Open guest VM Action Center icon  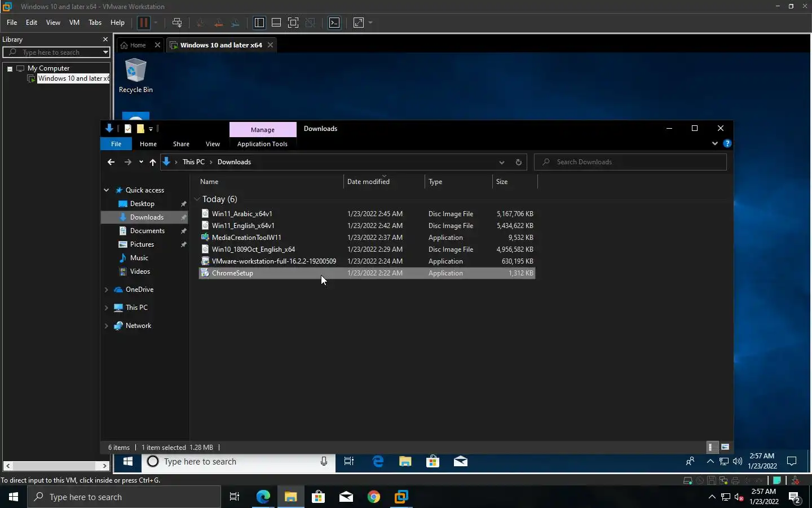[x=792, y=462]
